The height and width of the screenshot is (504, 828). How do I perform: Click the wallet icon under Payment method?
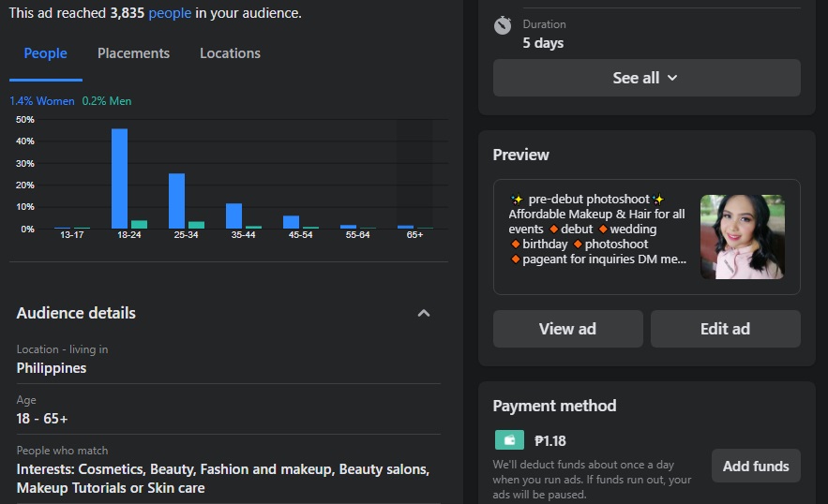509,440
